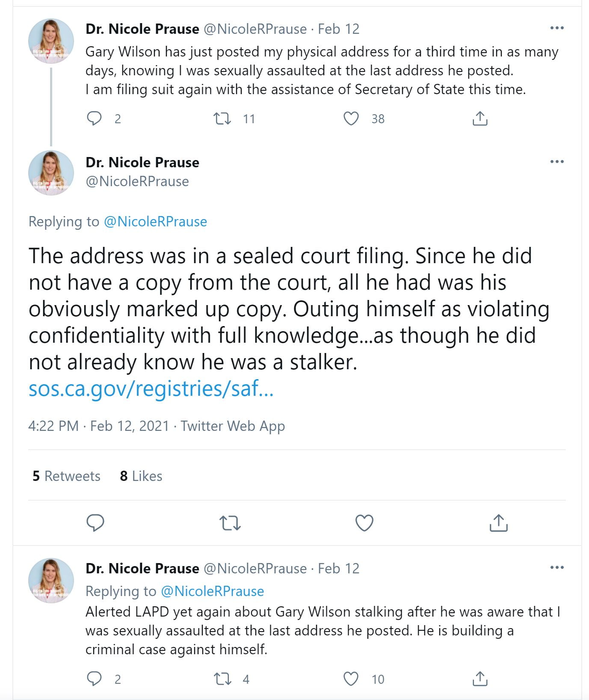
Task: Open the sos.ca.gov/registries link
Action: 151,389
